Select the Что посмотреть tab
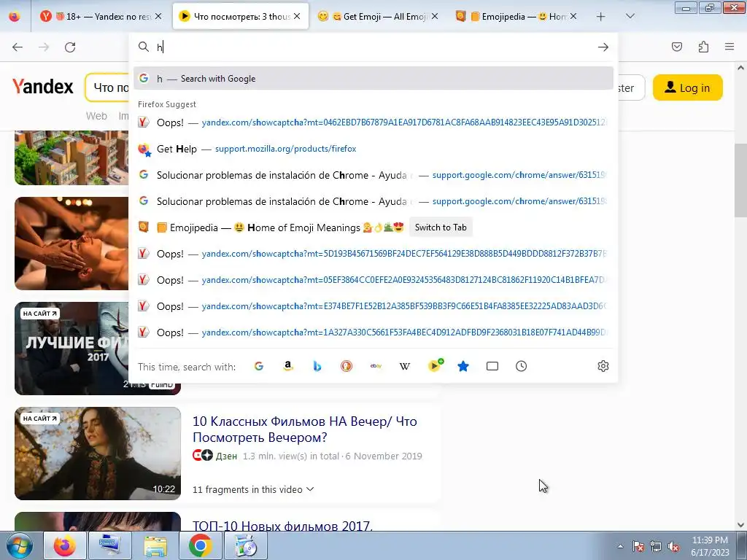Image resolution: width=747 pixels, height=560 pixels. click(x=240, y=17)
